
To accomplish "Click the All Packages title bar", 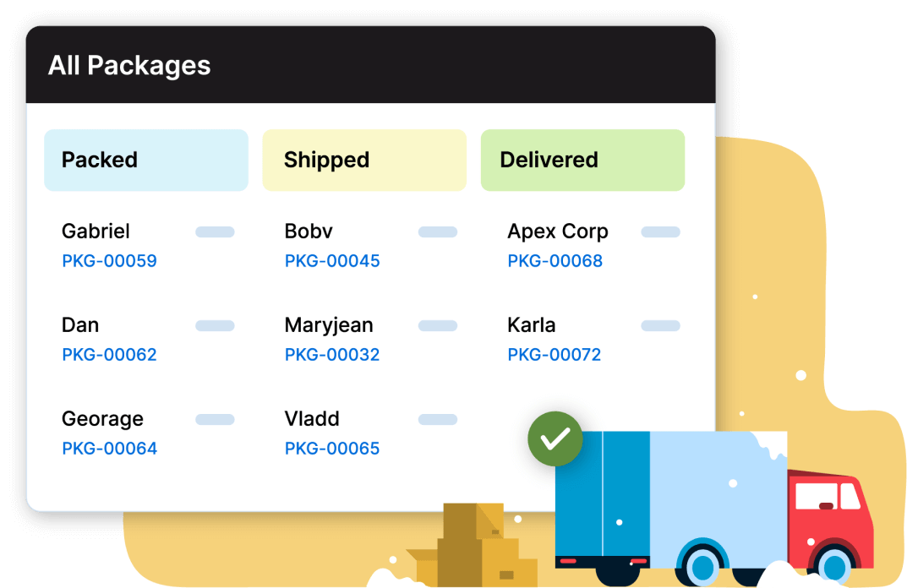I will (x=371, y=65).
